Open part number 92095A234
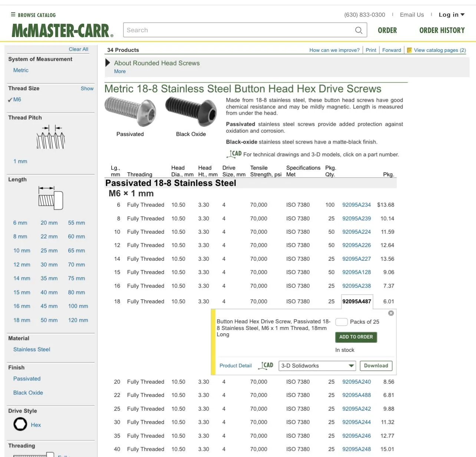The width and height of the screenshot is (476, 457). (x=357, y=205)
